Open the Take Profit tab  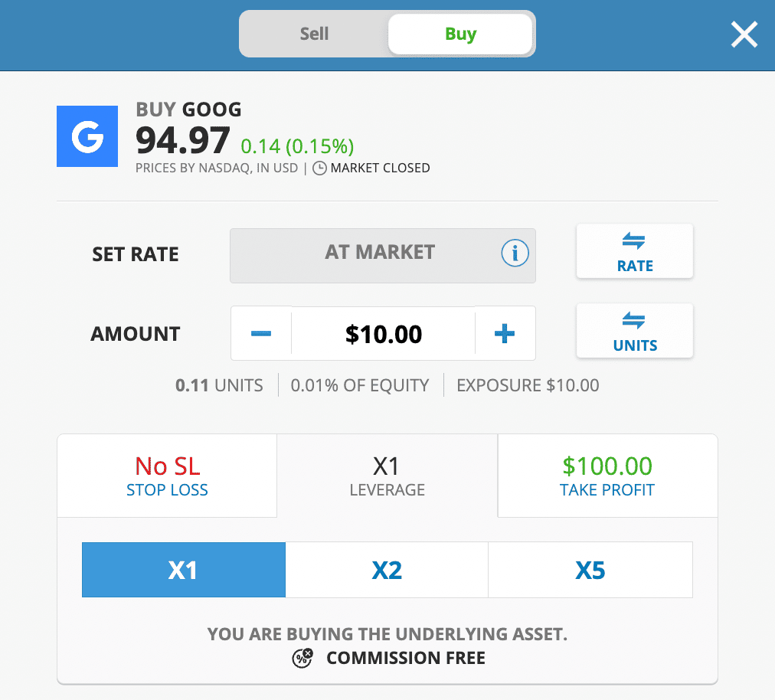click(x=607, y=476)
